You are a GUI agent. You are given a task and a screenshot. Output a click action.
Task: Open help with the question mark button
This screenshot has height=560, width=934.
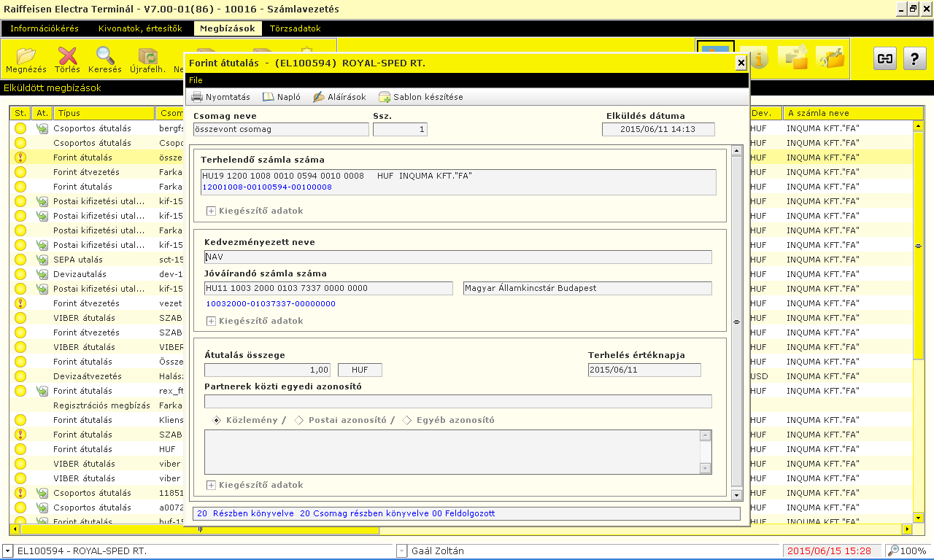click(915, 58)
